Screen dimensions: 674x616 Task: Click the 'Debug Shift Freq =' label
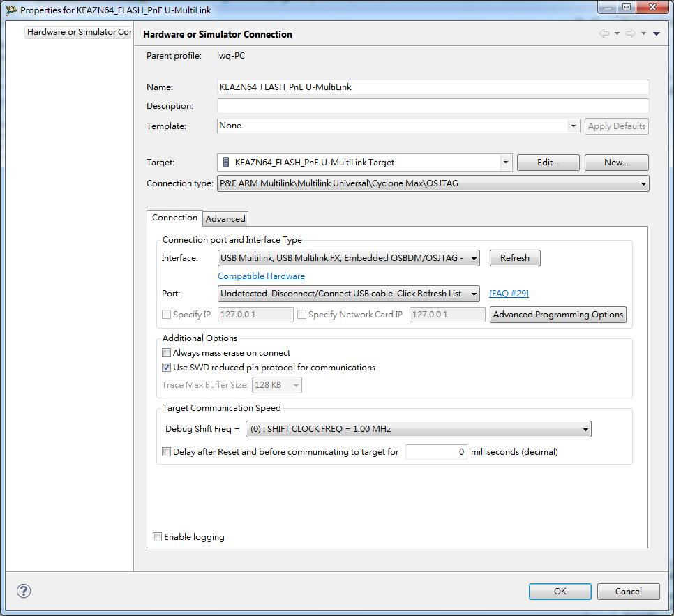coord(202,429)
